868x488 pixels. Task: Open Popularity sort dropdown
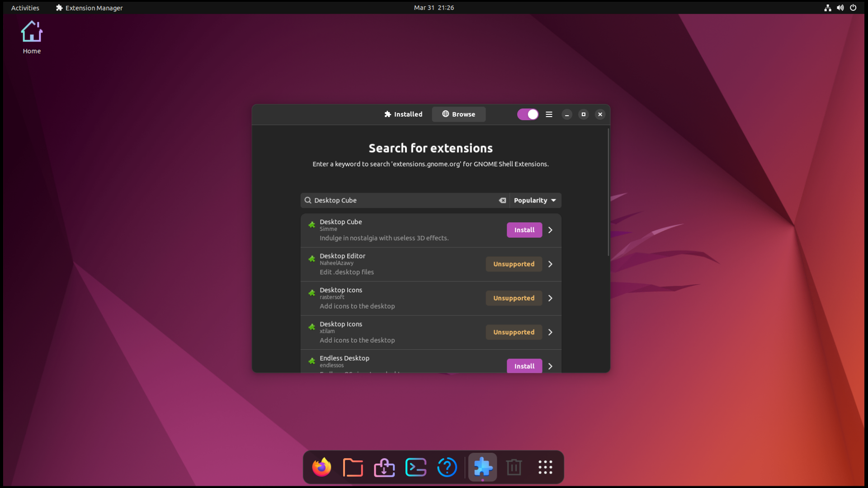(535, 200)
